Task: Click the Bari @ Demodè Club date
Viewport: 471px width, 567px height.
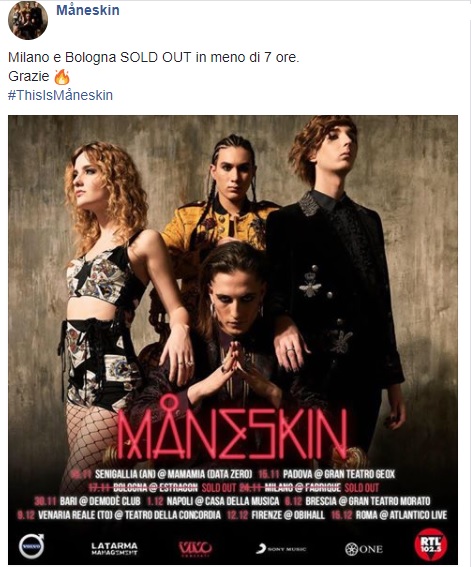Action: click(x=87, y=501)
